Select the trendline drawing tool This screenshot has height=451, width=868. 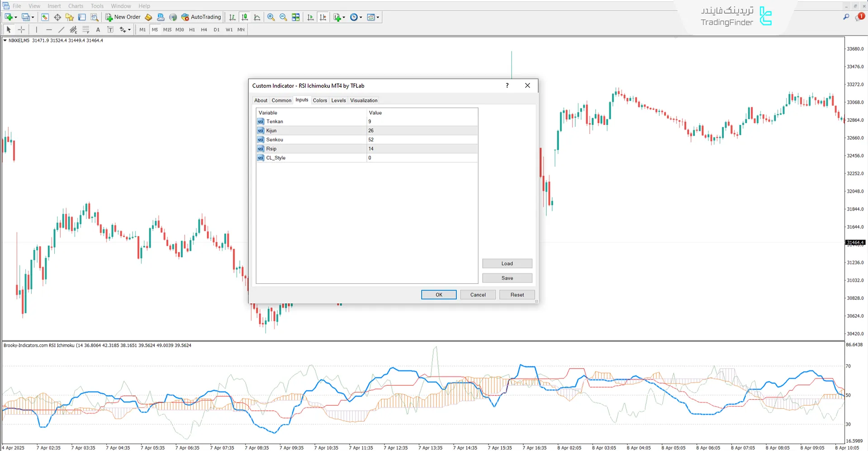(62, 29)
